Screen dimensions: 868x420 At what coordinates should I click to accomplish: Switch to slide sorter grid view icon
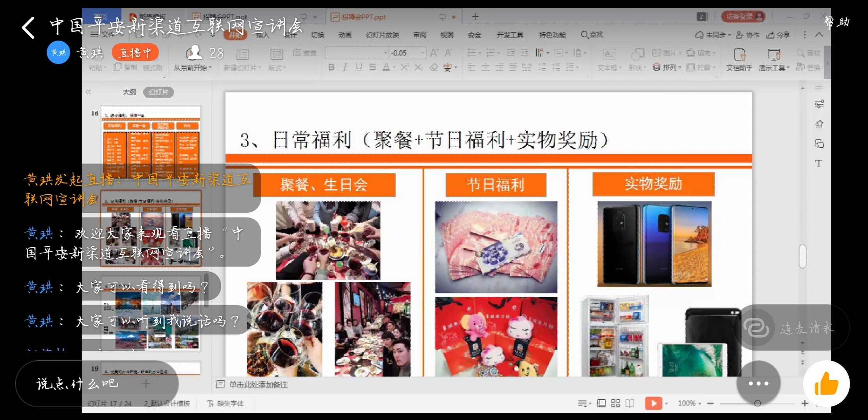click(615, 403)
